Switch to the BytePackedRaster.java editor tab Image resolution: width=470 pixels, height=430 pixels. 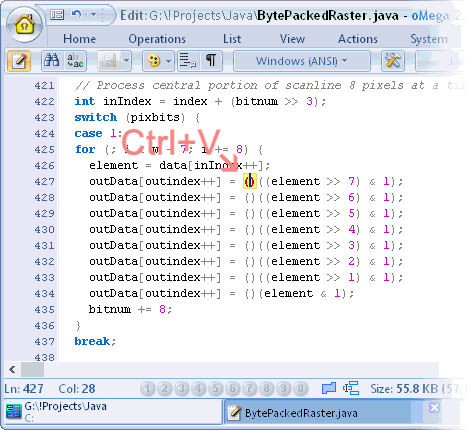(x=333, y=412)
